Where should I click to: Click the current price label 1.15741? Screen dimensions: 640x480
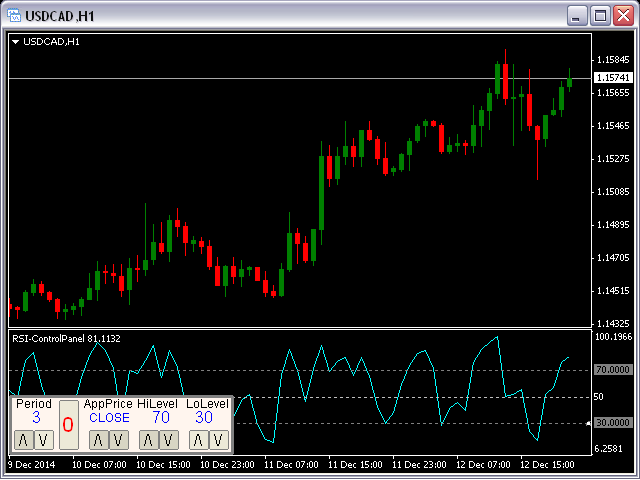[612, 78]
